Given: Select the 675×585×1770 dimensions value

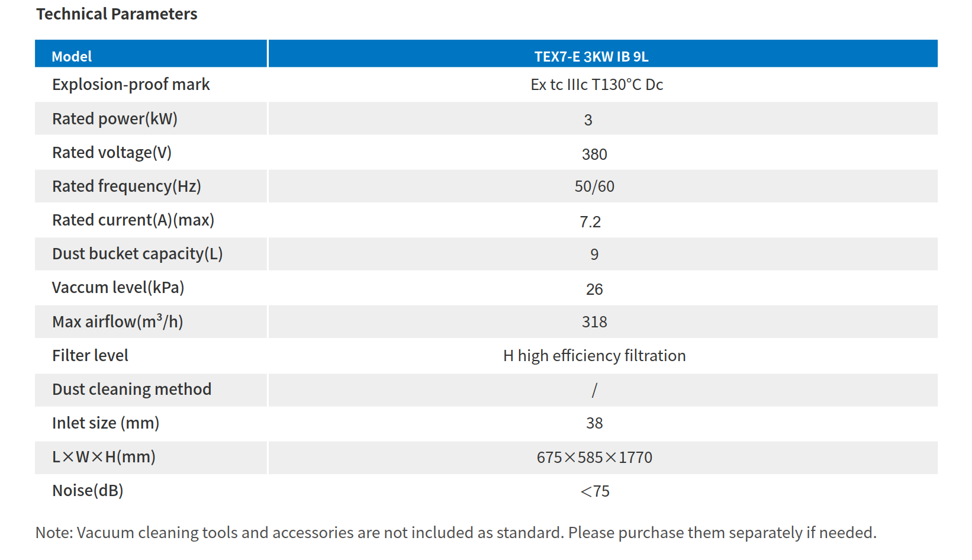Looking at the screenshot, I should point(594,458).
